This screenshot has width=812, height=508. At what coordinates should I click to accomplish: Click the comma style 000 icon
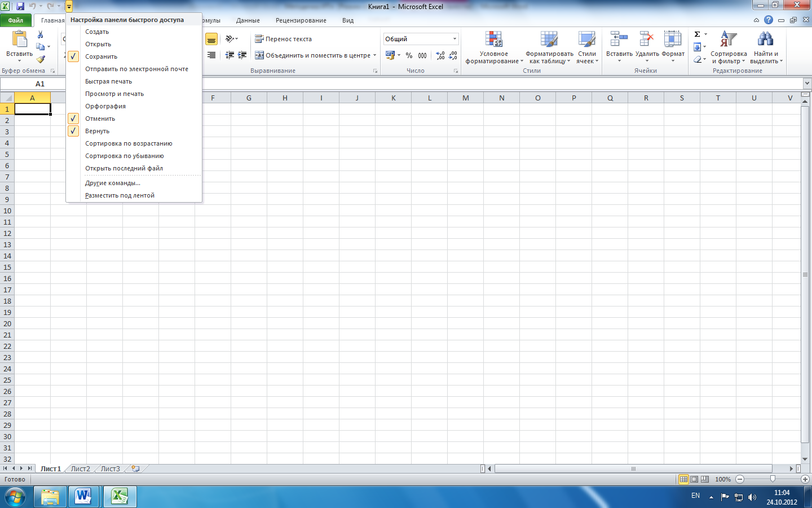coord(422,55)
